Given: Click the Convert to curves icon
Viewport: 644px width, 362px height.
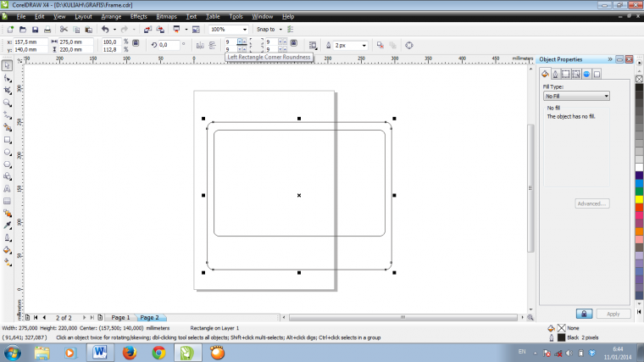Looking at the screenshot, I should click(408, 46).
